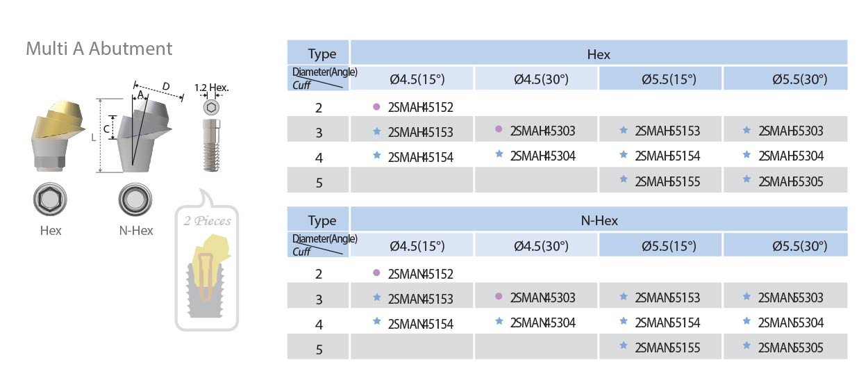Click purple dot beside 2SMAH45152
Screen dimensions: 868x376
point(376,107)
